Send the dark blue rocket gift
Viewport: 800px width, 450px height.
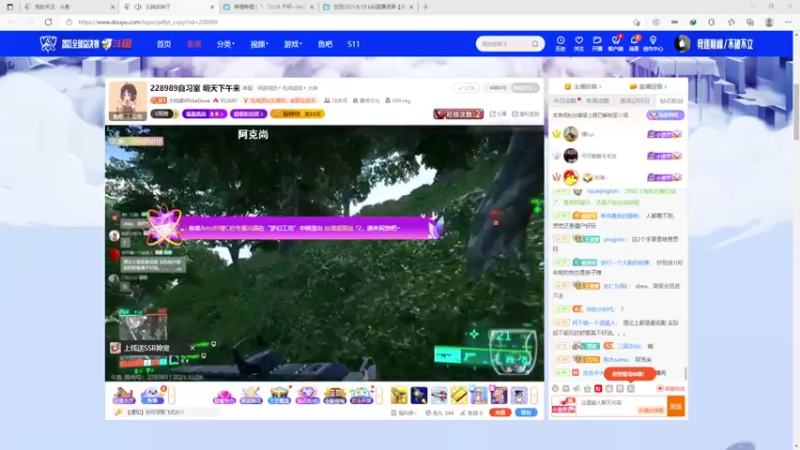pos(419,395)
